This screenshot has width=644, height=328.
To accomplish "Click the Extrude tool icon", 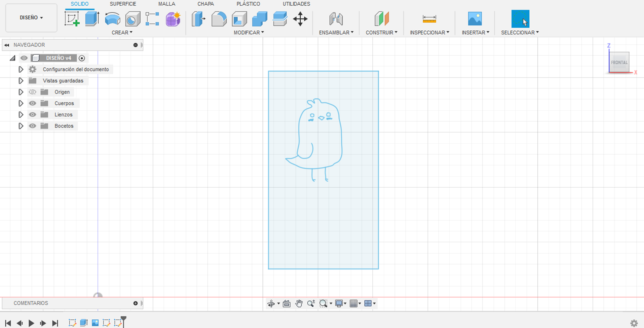I will pos(92,19).
